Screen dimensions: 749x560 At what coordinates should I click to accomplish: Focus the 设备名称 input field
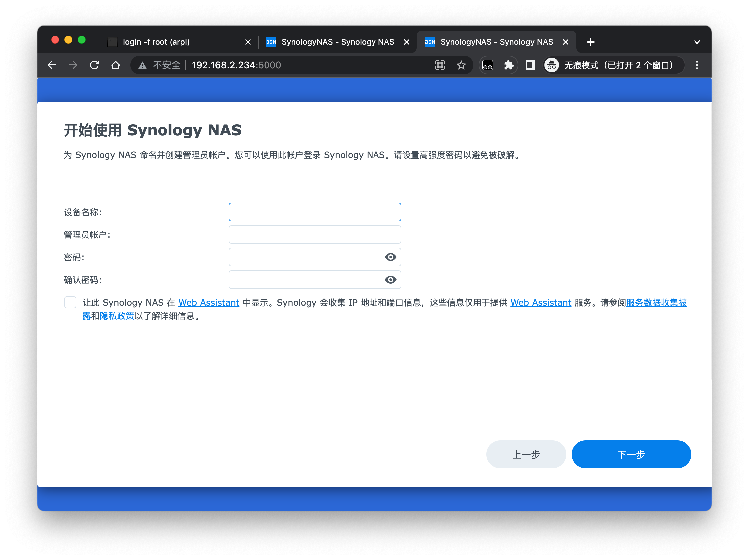(x=315, y=212)
